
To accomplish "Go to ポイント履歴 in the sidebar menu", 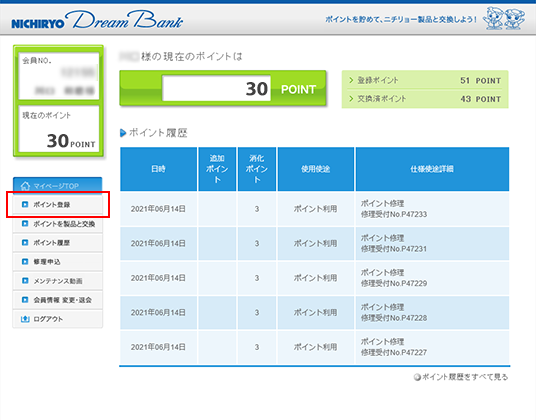I will click(57, 243).
